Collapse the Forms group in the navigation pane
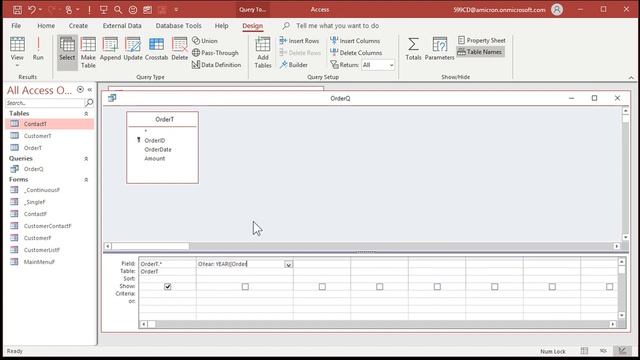Screen dimensions: 640x360 pyautogui.click(x=86, y=180)
